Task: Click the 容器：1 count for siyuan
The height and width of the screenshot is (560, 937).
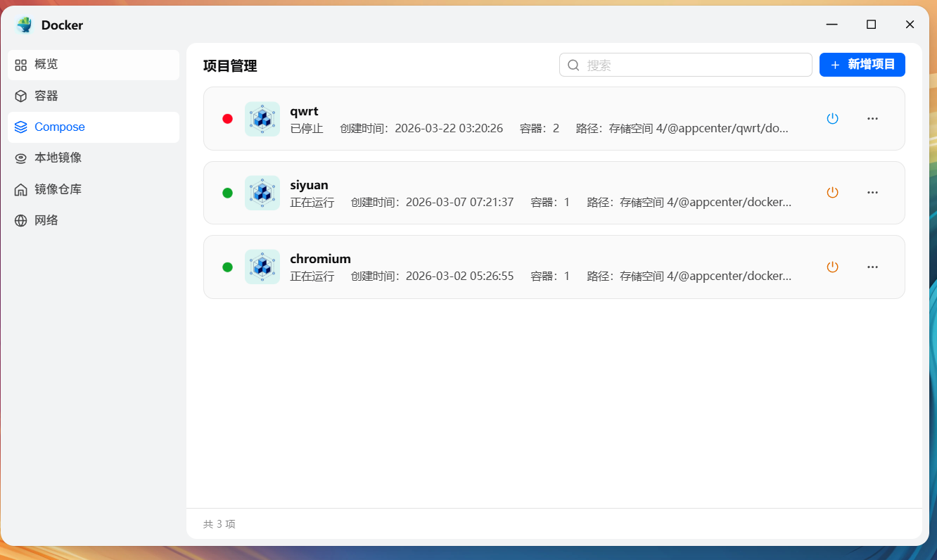Action: pyautogui.click(x=550, y=202)
